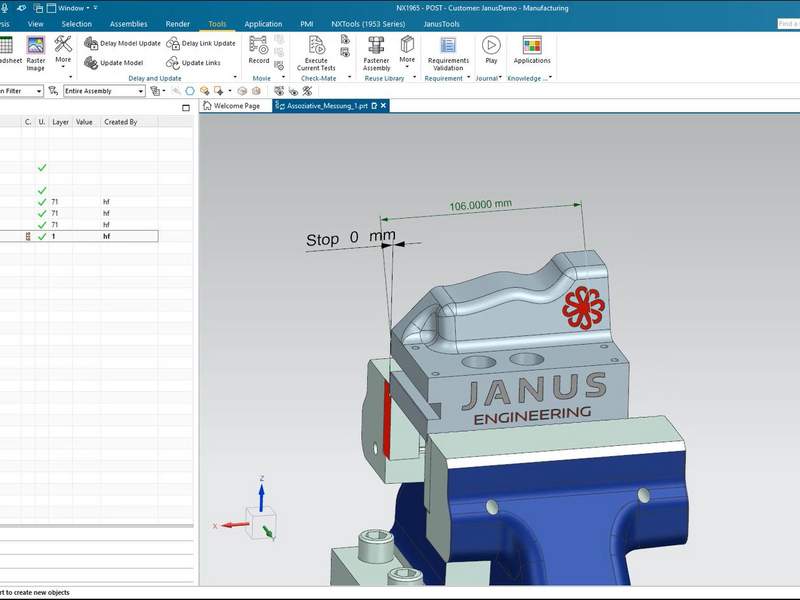
Task: Open the NXTools (1953 Series) tab
Action: (368, 24)
